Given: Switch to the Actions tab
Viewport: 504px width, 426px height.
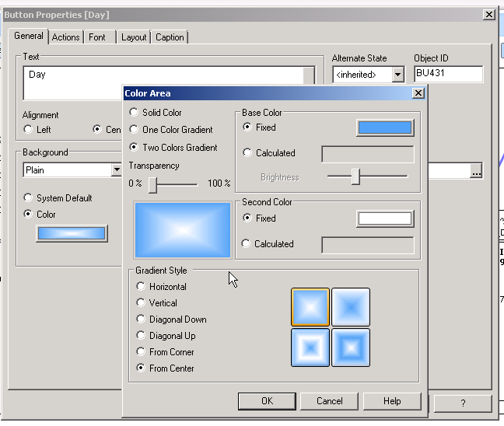Looking at the screenshot, I should tap(65, 37).
